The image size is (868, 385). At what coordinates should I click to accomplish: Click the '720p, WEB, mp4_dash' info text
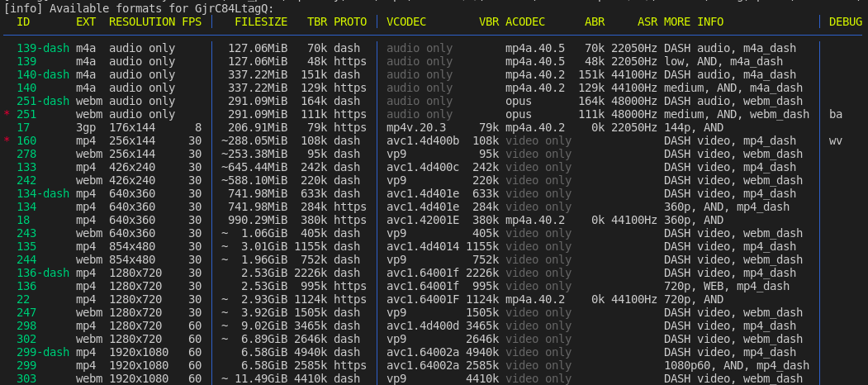[x=727, y=287]
